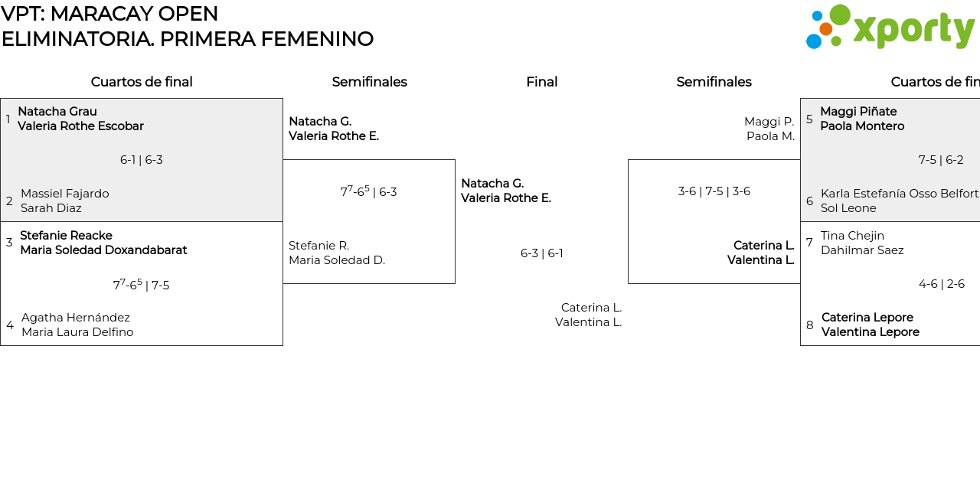Image resolution: width=980 pixels, height=483 pixels.
Task: Click the Karla Estefanía Osso Belfort team
Action: pyautogui.click(x=899, y=201)
